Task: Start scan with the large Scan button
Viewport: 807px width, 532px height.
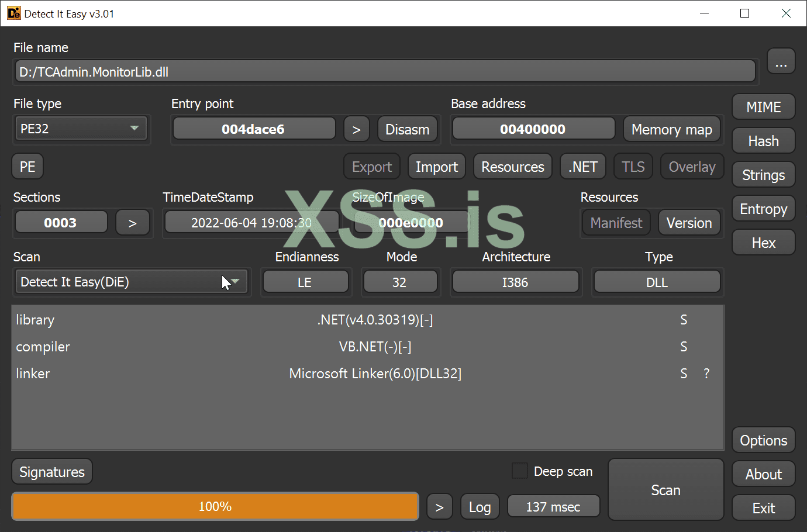Action: tap(666, 490)
